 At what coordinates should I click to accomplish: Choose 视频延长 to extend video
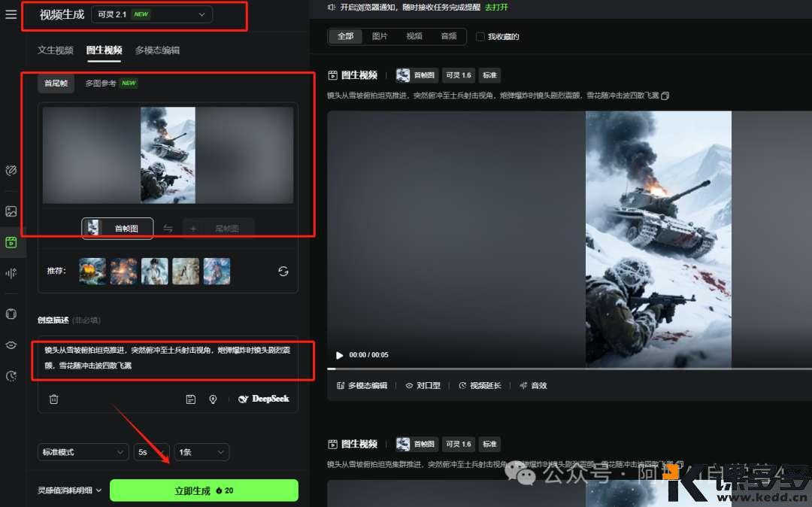pos(480,385)
